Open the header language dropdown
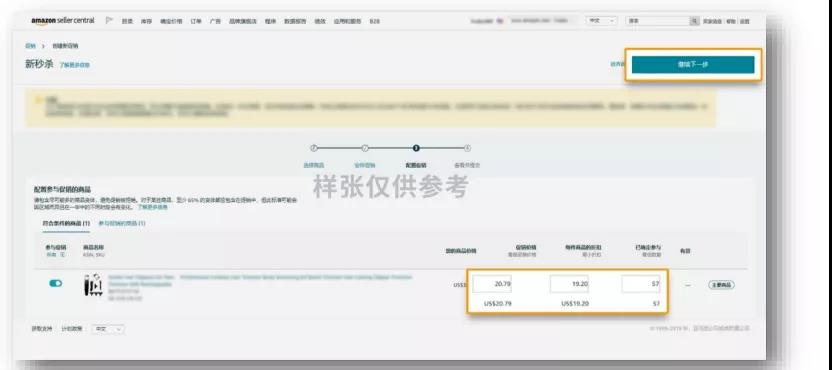 [x=601, y=21]
